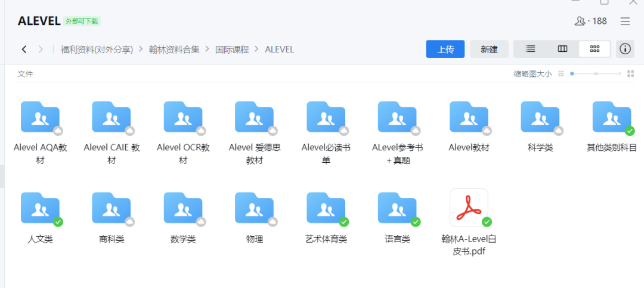Switch to column view
644x288 pixels.
[562, 49]
